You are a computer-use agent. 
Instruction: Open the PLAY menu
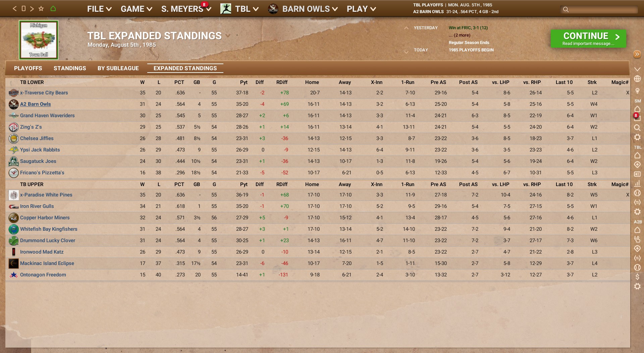pyautogui.click(x=361, y=9)
